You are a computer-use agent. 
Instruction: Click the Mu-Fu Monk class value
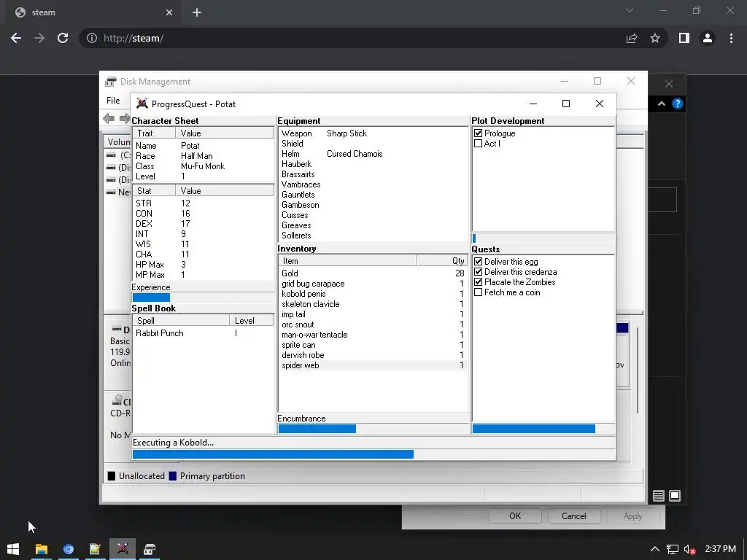point(203,166)
